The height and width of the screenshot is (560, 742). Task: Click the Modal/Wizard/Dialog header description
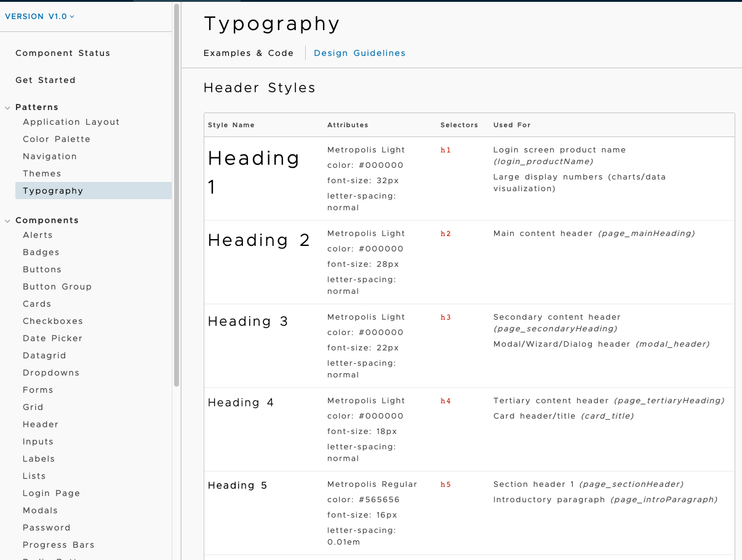click(602, 344)
